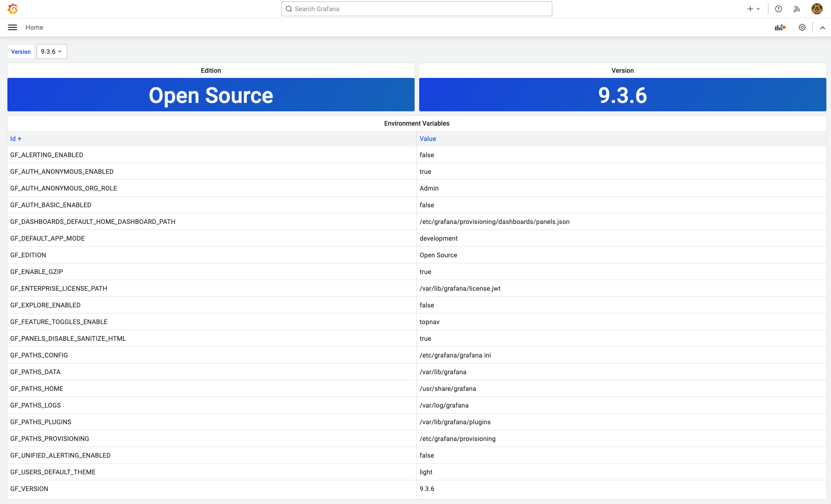
Task: Click the Home breadcrumb
Action: coord(34,27)
